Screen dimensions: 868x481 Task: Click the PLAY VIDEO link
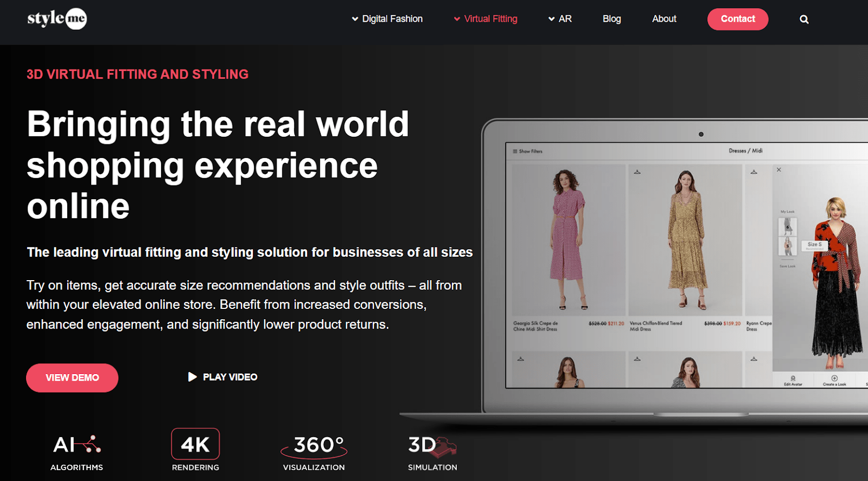[230, 377]
